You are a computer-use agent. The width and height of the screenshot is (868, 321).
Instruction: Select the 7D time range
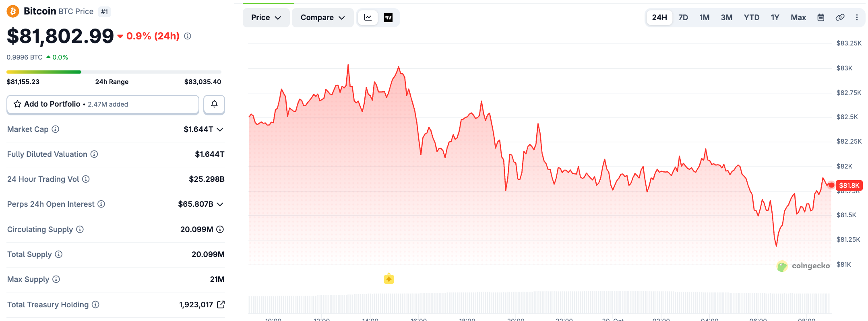[x=683, y=17]
